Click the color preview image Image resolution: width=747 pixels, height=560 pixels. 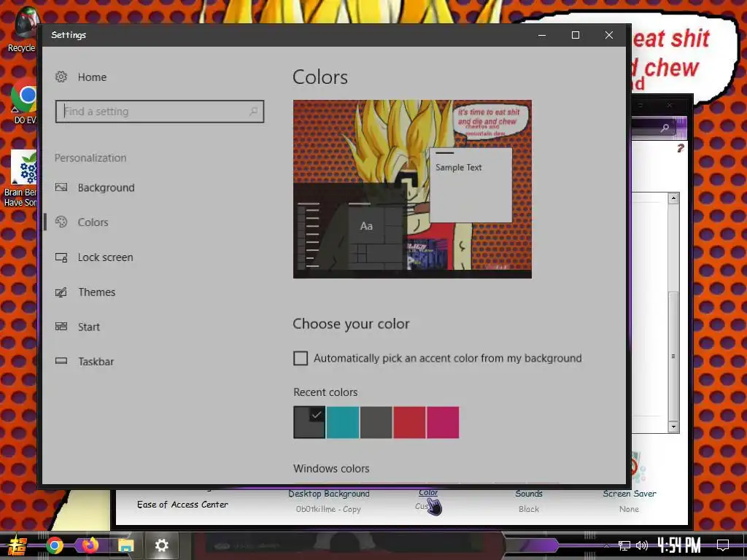(412, 189)
